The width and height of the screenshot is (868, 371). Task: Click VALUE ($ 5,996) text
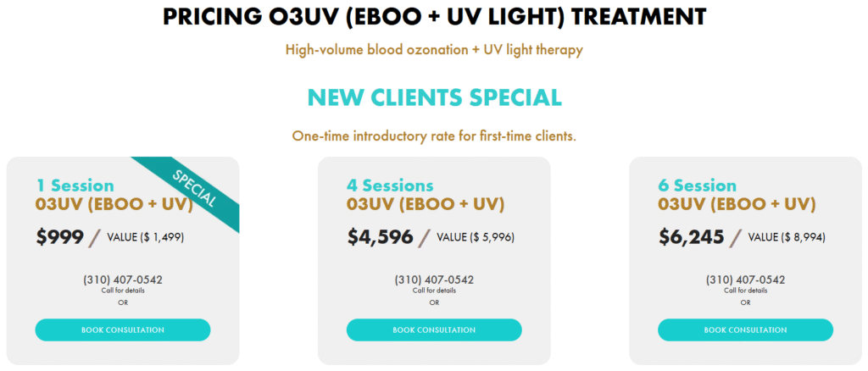[x=476, y=238]
